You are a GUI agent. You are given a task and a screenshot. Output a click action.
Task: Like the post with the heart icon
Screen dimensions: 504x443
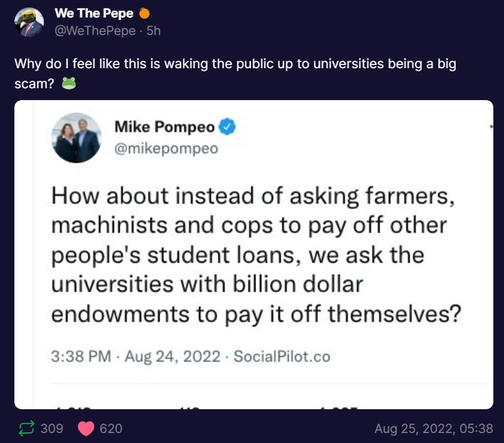(86, 429)
